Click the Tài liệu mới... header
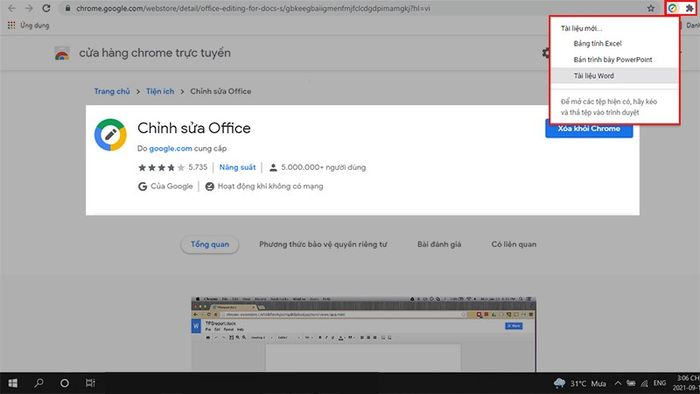 (x=581, y=28)
